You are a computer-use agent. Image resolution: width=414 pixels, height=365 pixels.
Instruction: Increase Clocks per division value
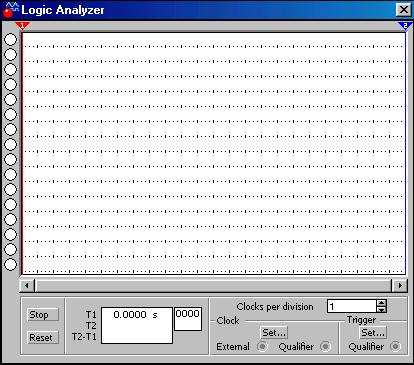click(381, 303)
